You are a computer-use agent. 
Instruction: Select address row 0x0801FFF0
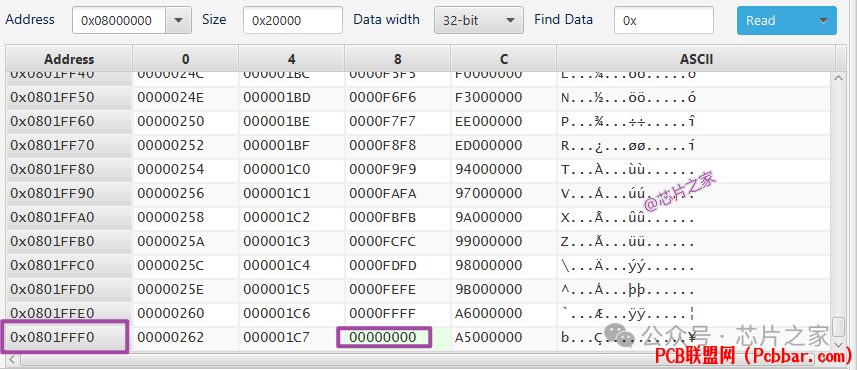tap(69, 338)
